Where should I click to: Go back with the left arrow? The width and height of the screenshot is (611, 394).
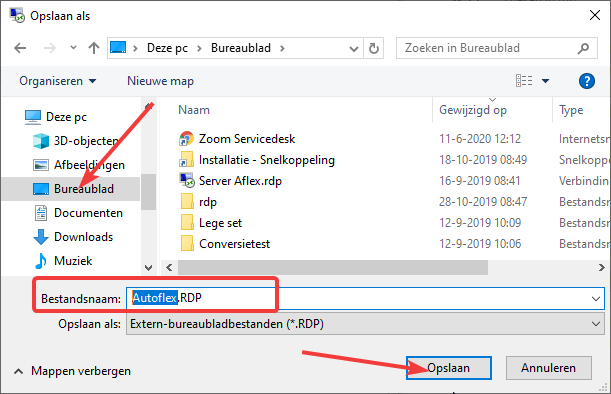pyautogui.click(x=20, y=48)
